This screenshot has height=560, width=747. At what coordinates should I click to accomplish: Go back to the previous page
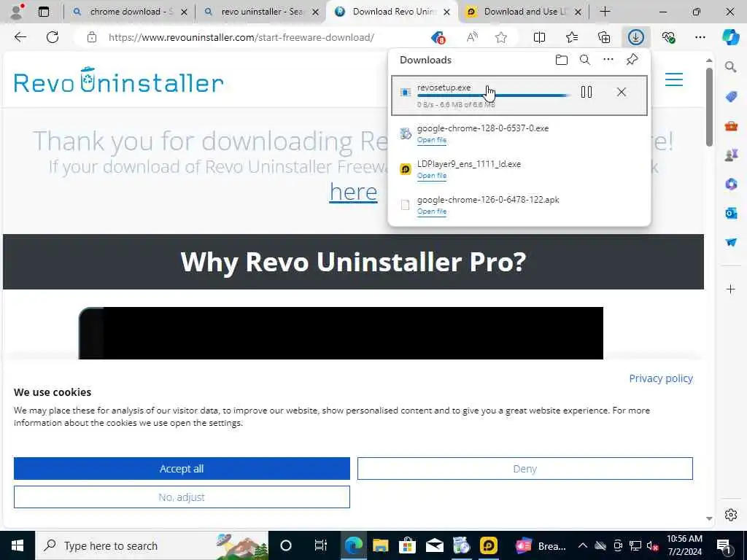tap(20, 37)
